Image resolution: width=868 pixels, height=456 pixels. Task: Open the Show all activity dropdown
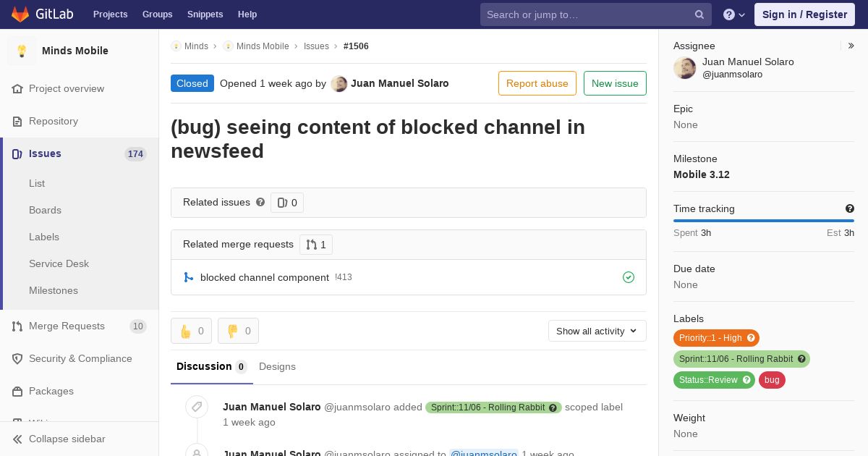pos(597,331)
